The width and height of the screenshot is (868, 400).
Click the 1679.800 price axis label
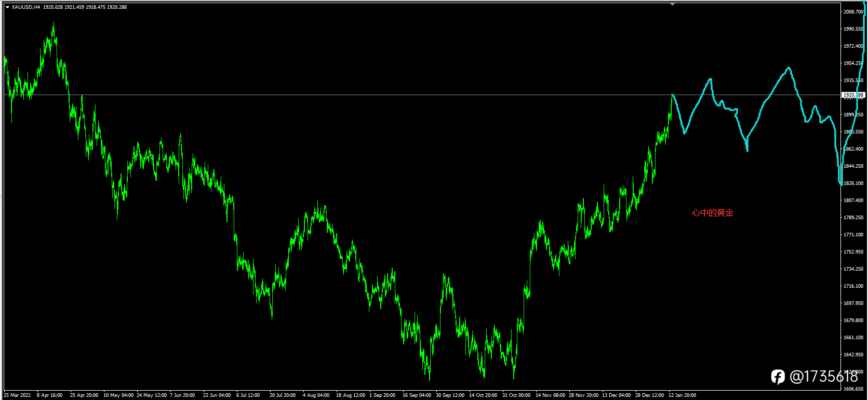(853, 321)
